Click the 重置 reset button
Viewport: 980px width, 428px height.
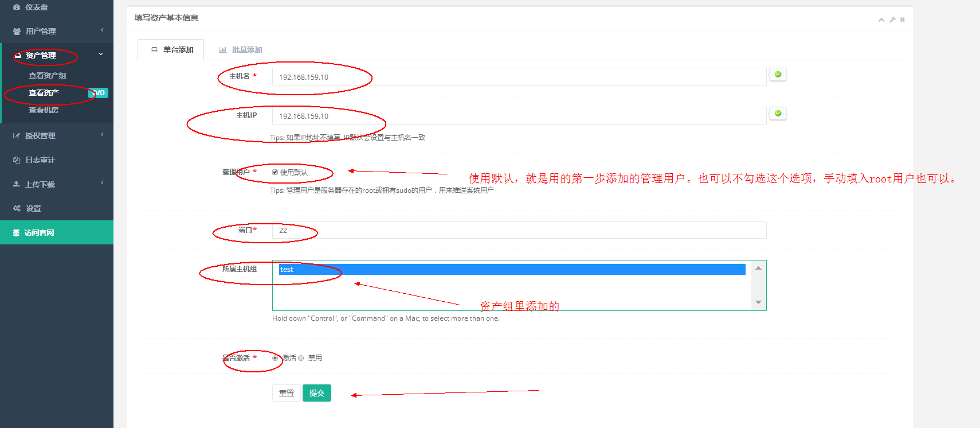[x=287, y=393]
